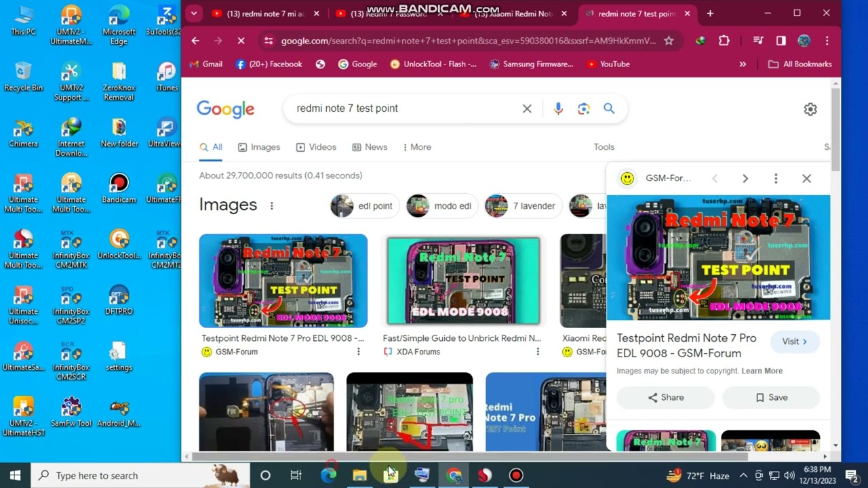Open Chrome three-dot menu
The width and height of the screenshot is (868, 488).
coord(827,41)
